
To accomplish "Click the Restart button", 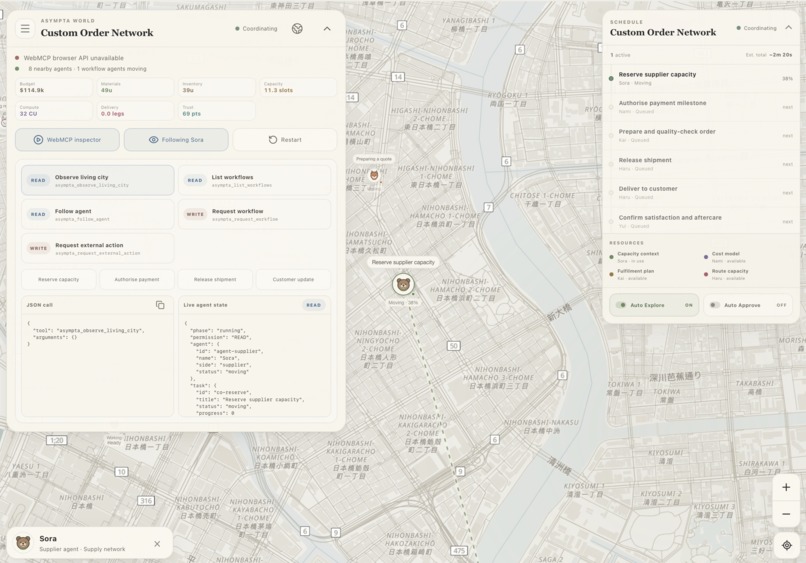I will tap(285, 140).
